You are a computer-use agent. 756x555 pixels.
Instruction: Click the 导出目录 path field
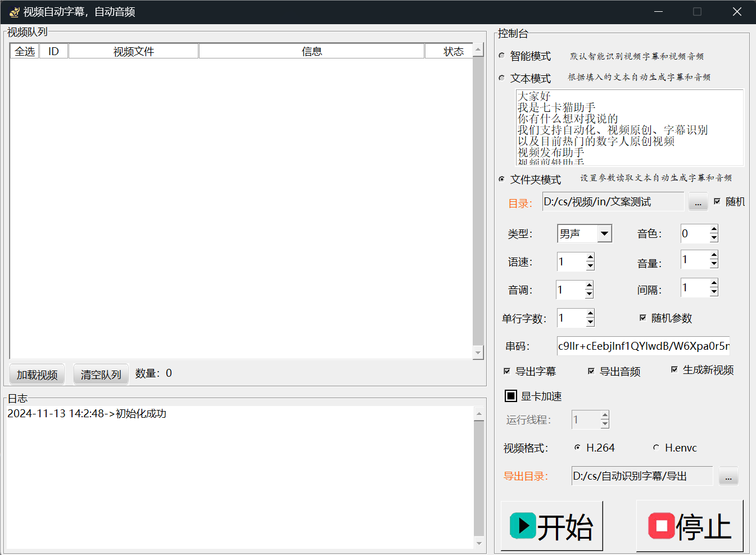[x=642, y=476]
